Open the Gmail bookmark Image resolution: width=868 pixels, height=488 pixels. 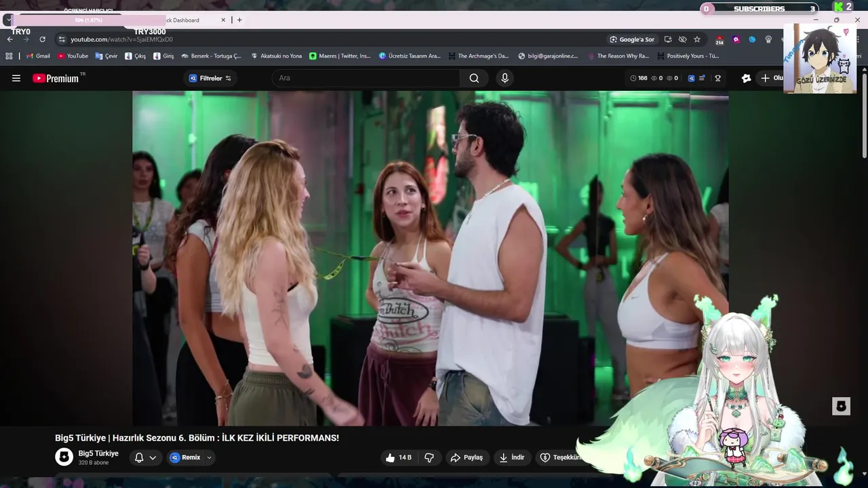click(x=38, y=56)
